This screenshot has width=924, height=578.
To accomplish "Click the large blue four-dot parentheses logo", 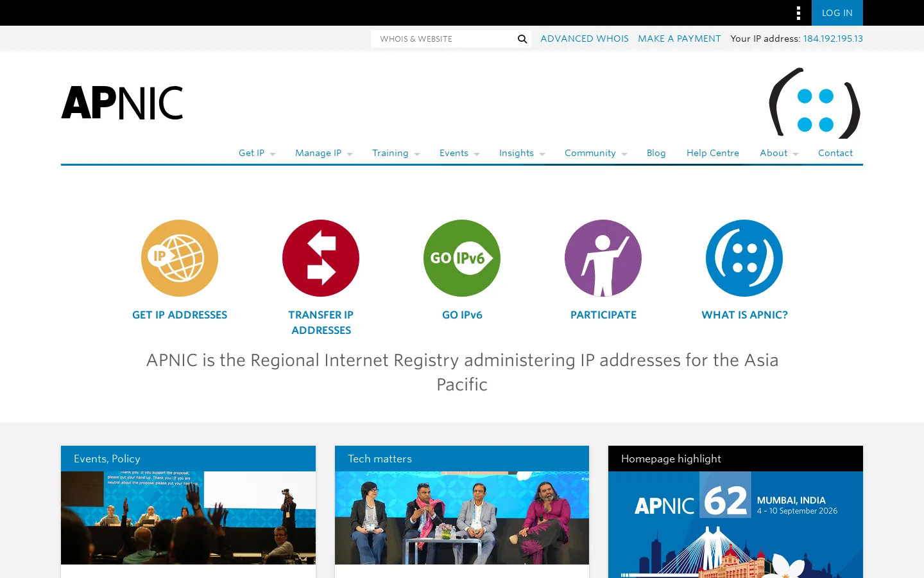I will pos(814,103).
